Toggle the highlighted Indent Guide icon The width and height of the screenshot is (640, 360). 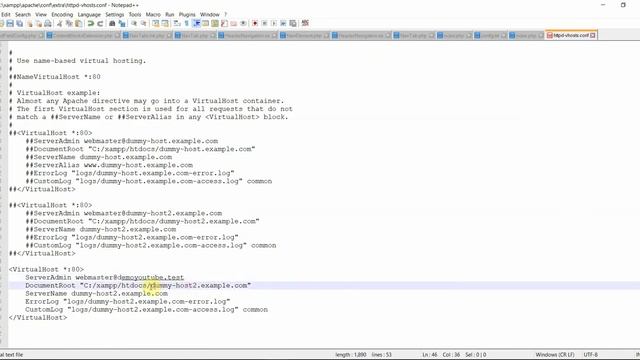196,23
